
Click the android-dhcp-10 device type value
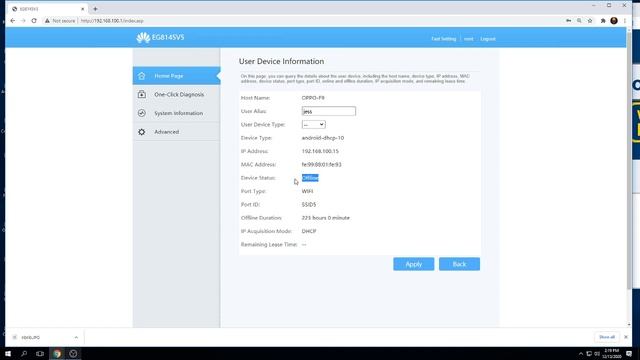(x=323, y=138)
